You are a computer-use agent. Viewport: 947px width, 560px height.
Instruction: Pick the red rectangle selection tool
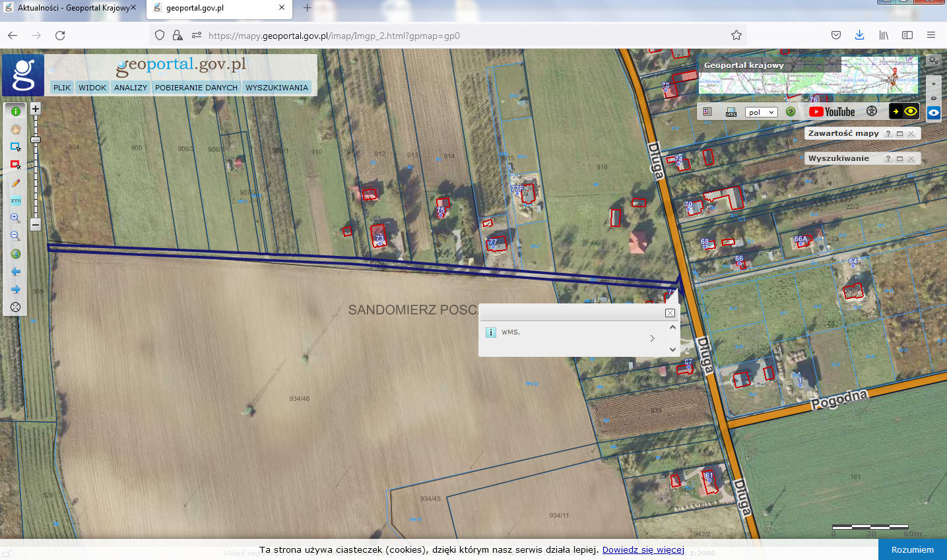pos(16,165)
